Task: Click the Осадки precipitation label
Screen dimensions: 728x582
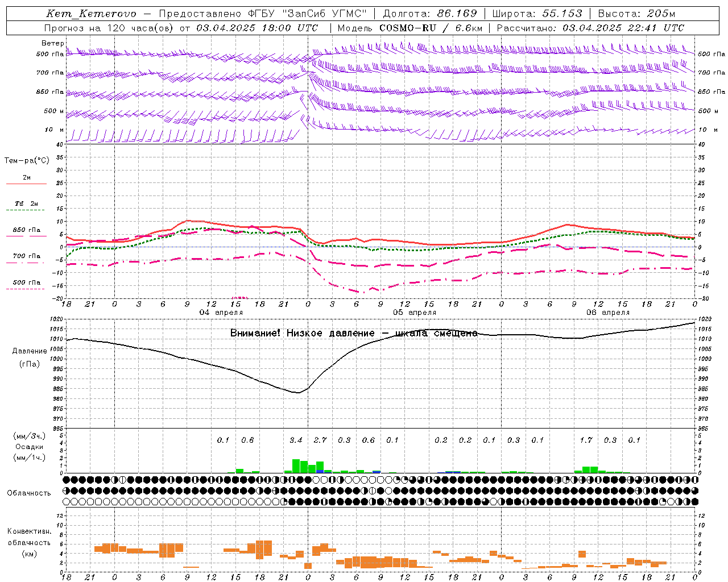Action: tap(30, 447)
